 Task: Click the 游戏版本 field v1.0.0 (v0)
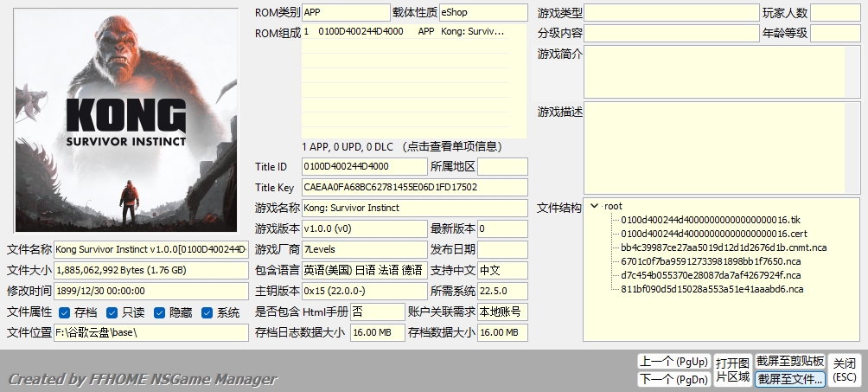click(365, 228)
